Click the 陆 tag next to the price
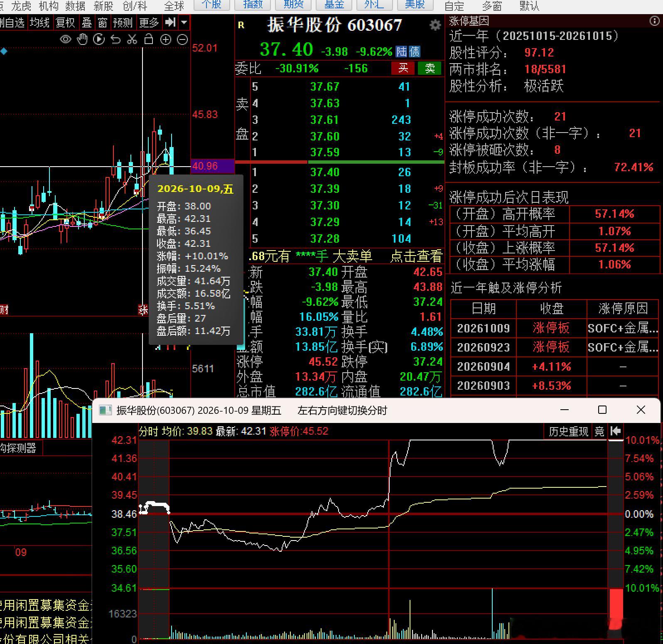Screen dimensions: 663x644 401,52
